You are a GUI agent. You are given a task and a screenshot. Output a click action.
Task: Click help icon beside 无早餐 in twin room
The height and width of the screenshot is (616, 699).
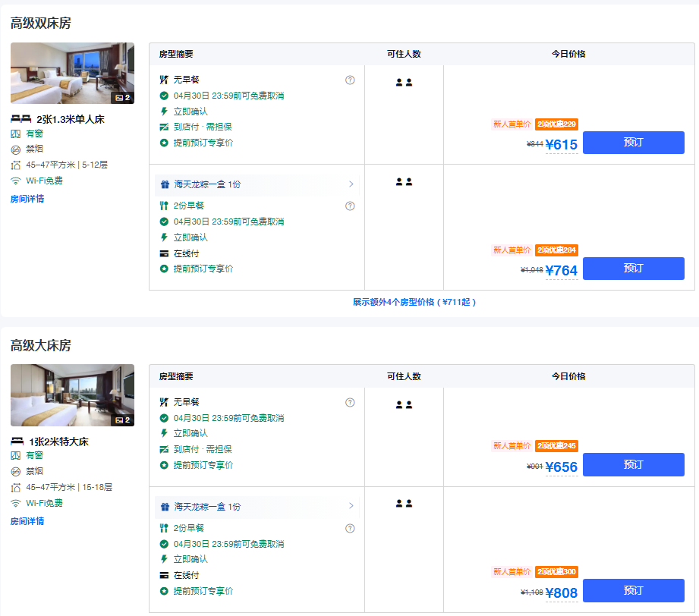(x=350, y=80)
